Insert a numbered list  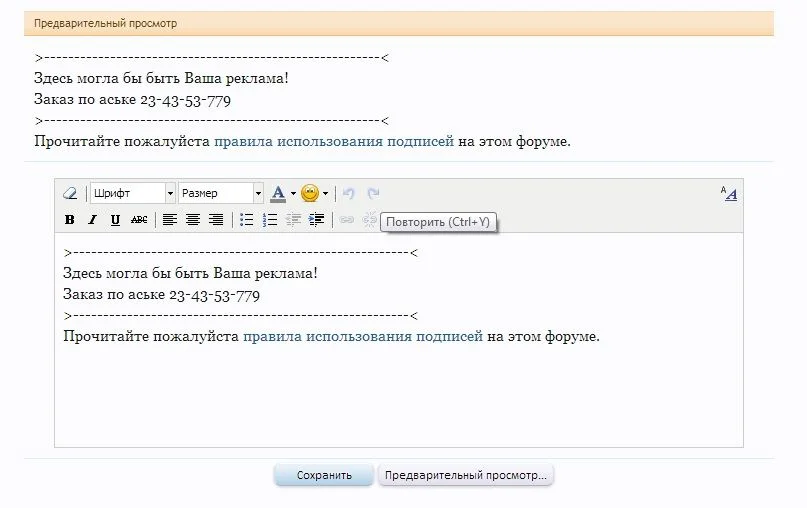coord(270,220)
